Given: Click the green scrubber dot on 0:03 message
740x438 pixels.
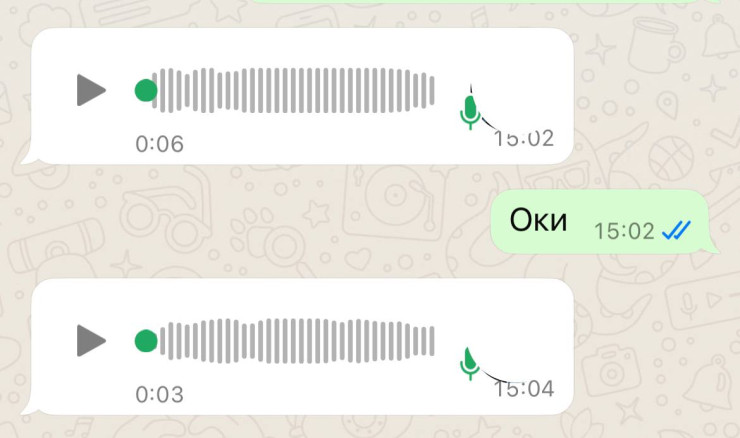Looking at the screenshot, I should (x=146, y=341).
